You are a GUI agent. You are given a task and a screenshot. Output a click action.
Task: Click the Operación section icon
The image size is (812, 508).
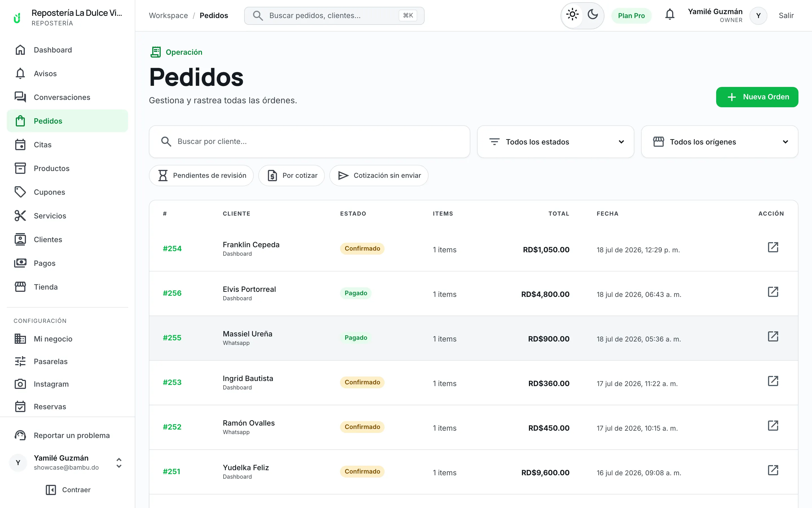(x=156, y=52)
